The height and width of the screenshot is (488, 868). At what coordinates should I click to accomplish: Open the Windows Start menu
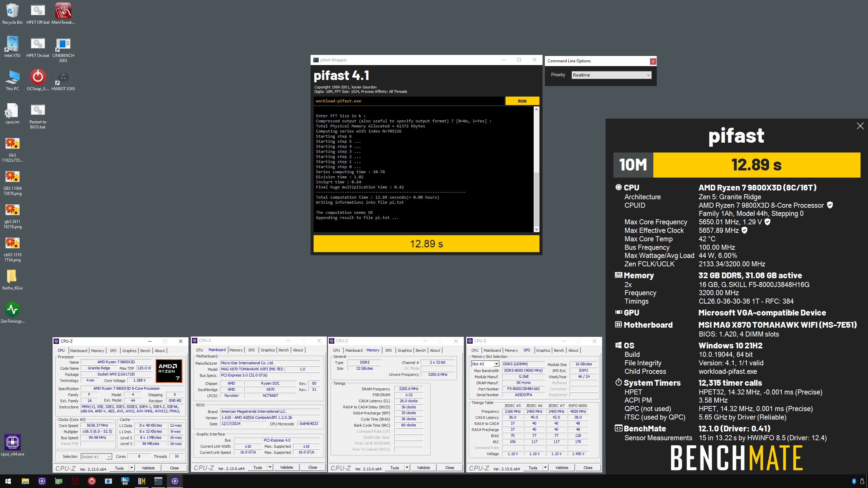(8, 481)
